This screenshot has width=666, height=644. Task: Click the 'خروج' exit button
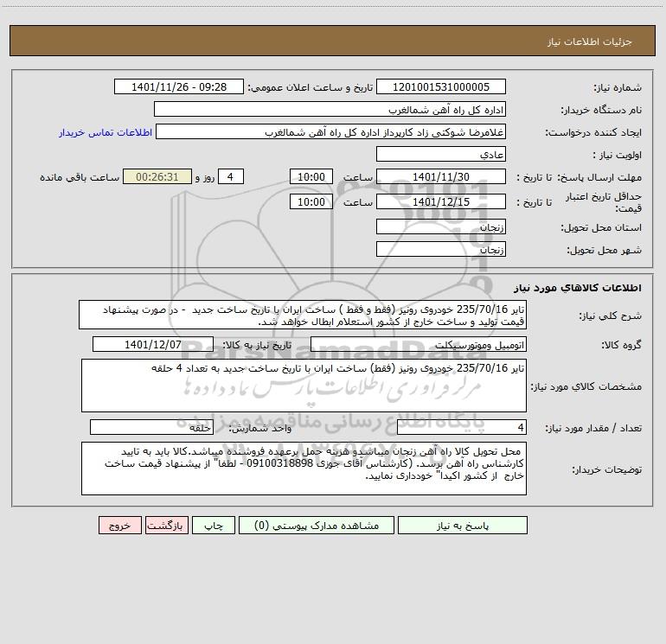[119, 526]
